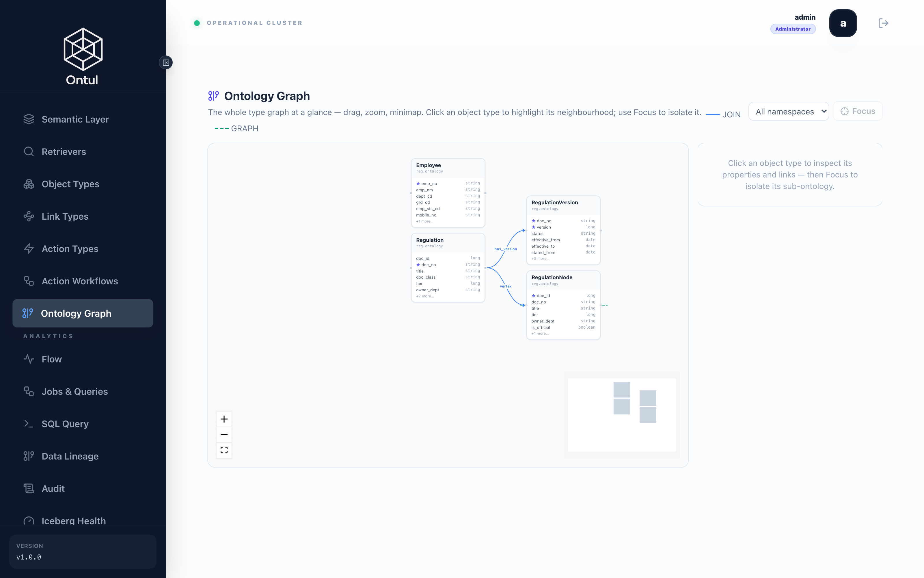
Task: Click the Iceberg Health gauge icon
Action: click(x=29, y=521)
